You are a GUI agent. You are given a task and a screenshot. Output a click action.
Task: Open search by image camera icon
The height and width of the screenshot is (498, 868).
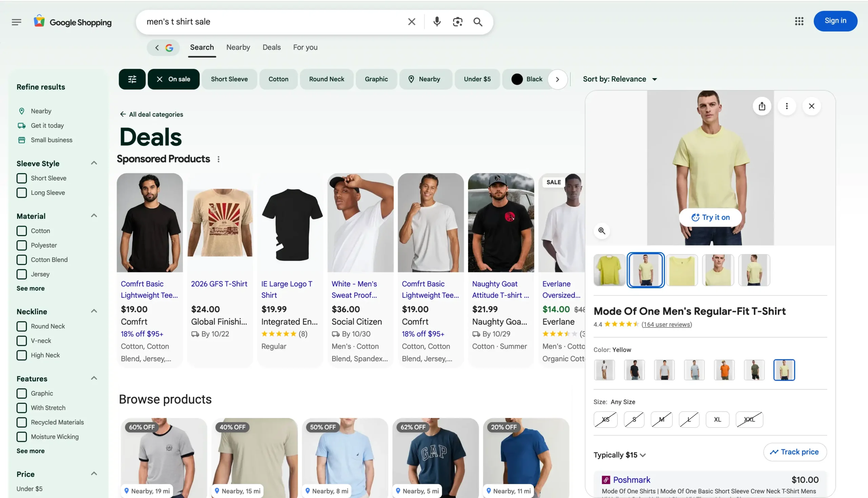tap(457, 22)
